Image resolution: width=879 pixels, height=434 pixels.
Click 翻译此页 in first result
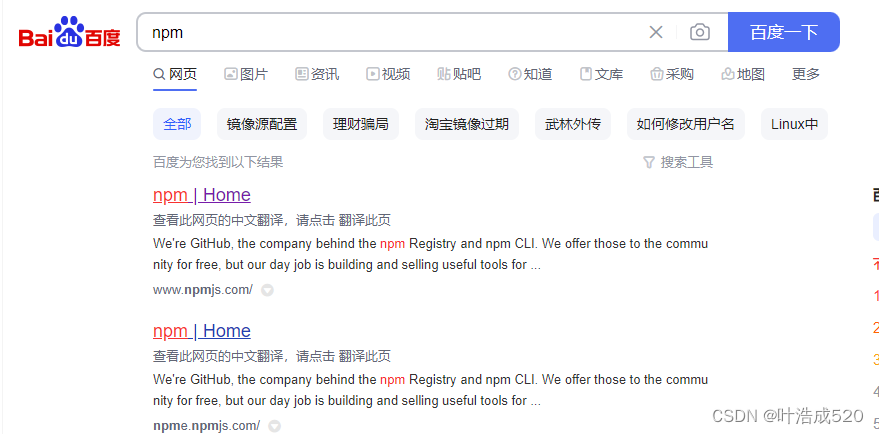coord(364,220)
